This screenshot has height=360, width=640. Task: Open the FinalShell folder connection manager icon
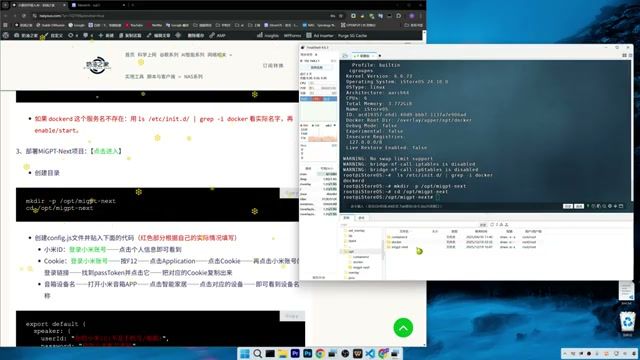pyautogui.click(x=345, y=56)
